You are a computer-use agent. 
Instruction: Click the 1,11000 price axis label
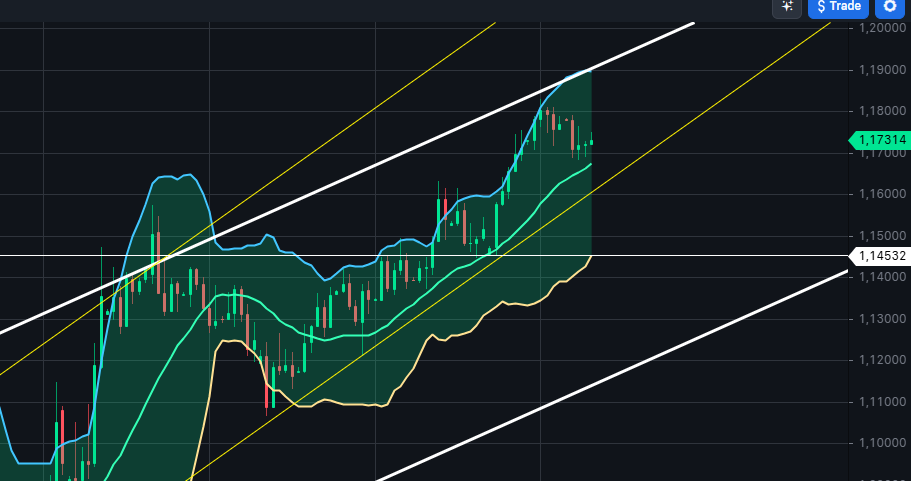[882, 402]
